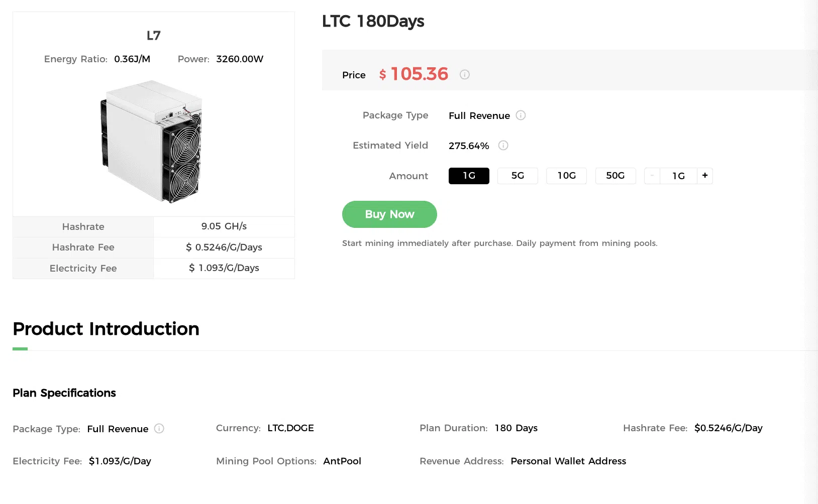Click the $105.36 price value
The height and width of the screenshot is (504, 818).
pyautogui.click(x=419, y=74)
